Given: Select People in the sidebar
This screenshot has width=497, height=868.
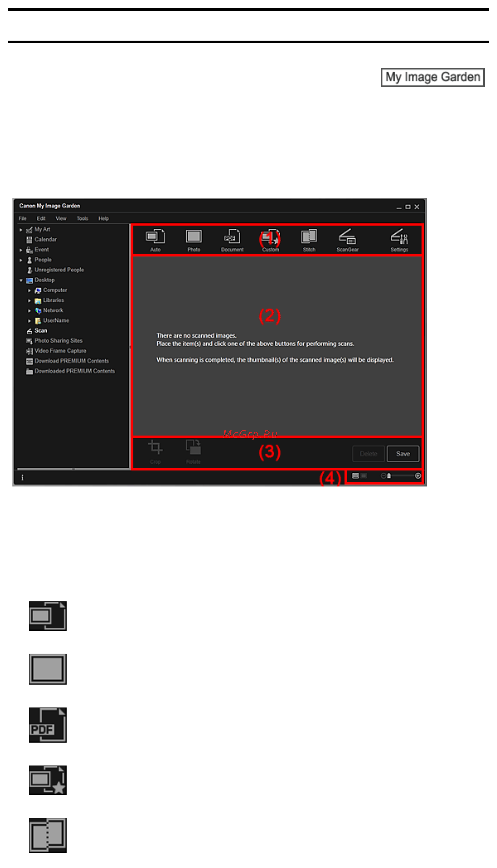Looking at the screenshot, I should (x=39, y=260).
